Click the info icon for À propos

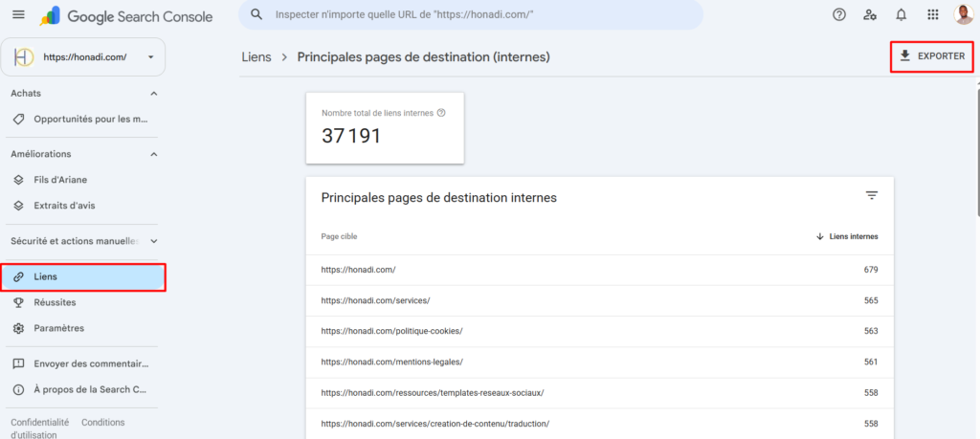pyautogui.click(x=19, y=389)
